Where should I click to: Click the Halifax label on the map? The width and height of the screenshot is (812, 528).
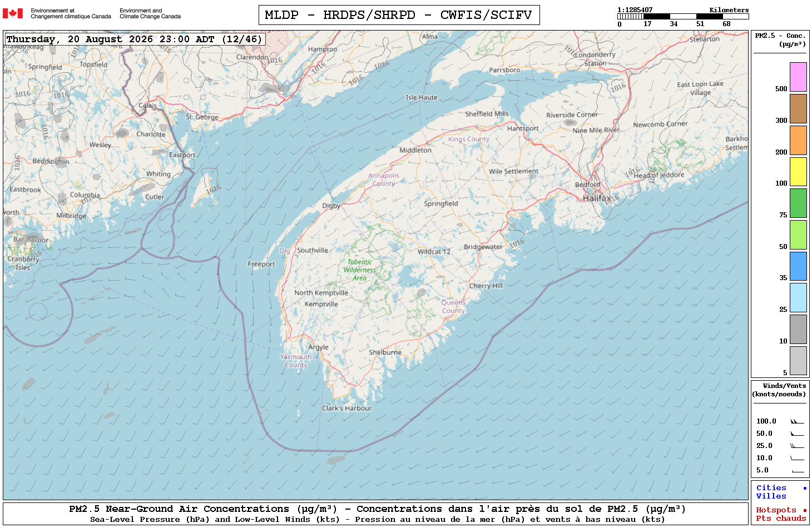[597, 198]
